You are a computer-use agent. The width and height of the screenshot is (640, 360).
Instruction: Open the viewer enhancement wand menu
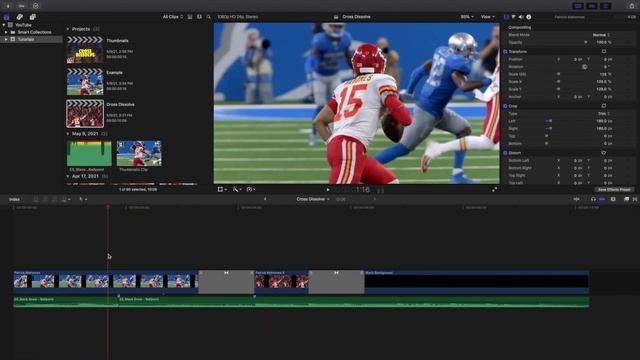pyautogui.click(x=237, y=189)
